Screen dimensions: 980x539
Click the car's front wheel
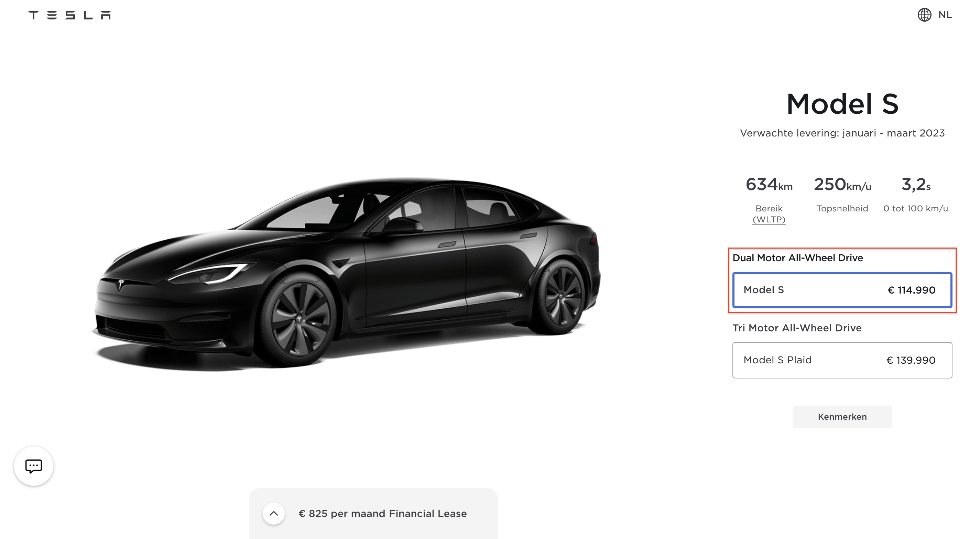(299, 319)
